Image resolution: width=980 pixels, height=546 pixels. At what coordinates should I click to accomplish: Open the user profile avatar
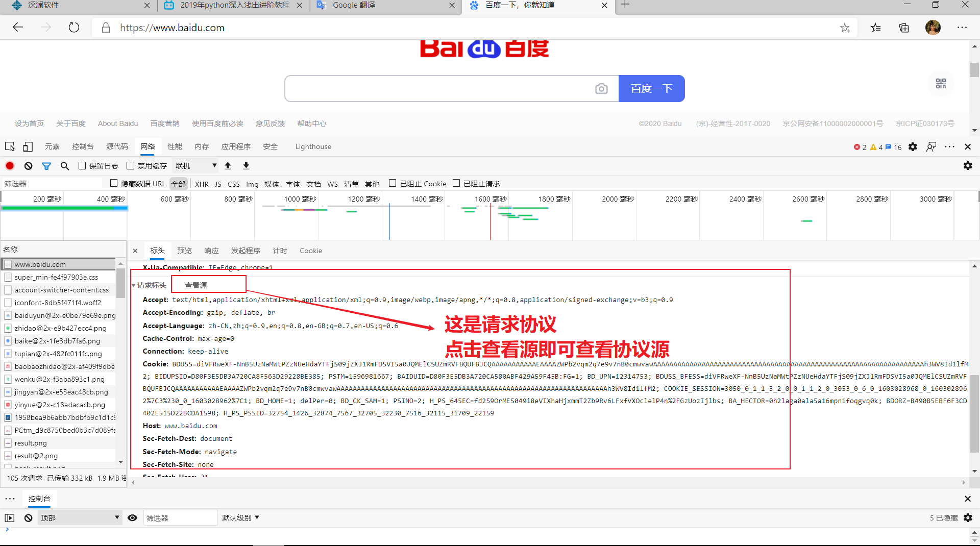[x=933, y=28]
